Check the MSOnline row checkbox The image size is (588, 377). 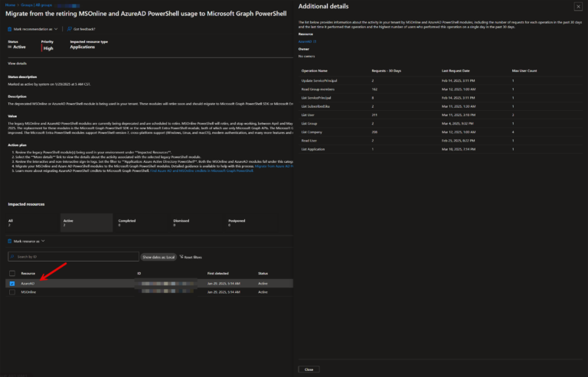click(12, 292)
